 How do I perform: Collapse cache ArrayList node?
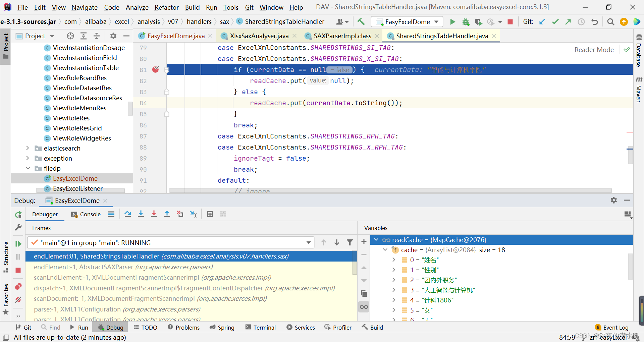[385, 250]
